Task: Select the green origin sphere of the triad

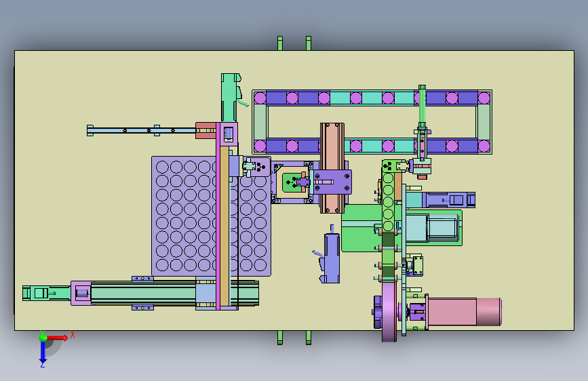Action: (x=43, y=338)
